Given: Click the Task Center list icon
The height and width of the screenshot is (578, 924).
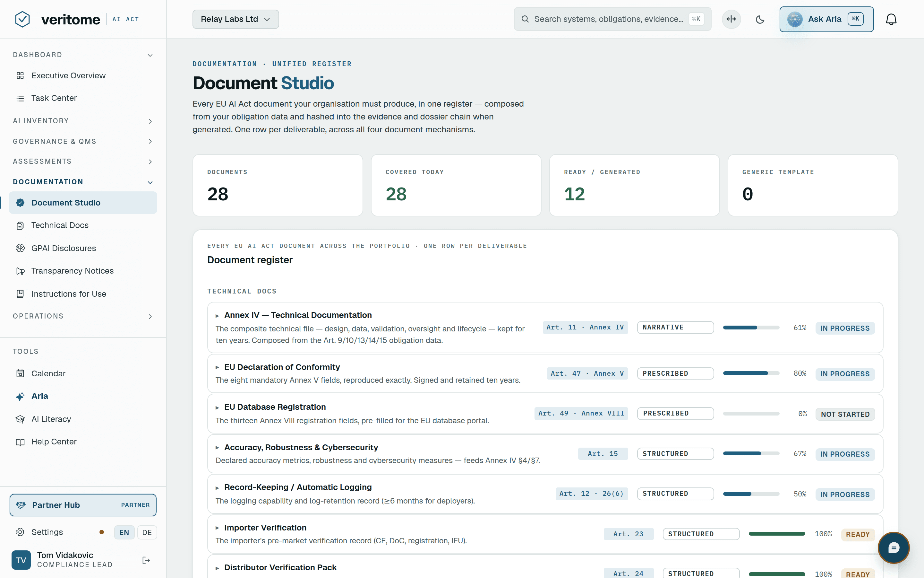Looking at the screenshot, I should pos(20,98).
